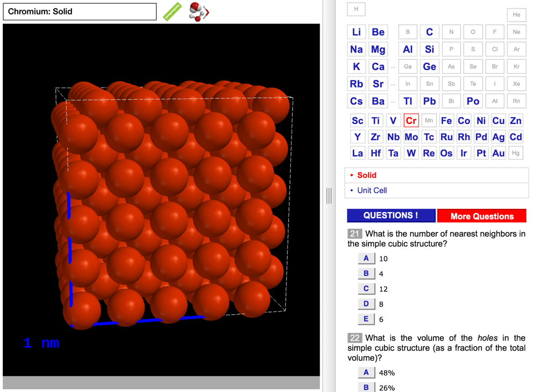Viewport: 537px width, 392px height.
Task: Click ellipsis beside Ca row
Action: tap(393, 67)
